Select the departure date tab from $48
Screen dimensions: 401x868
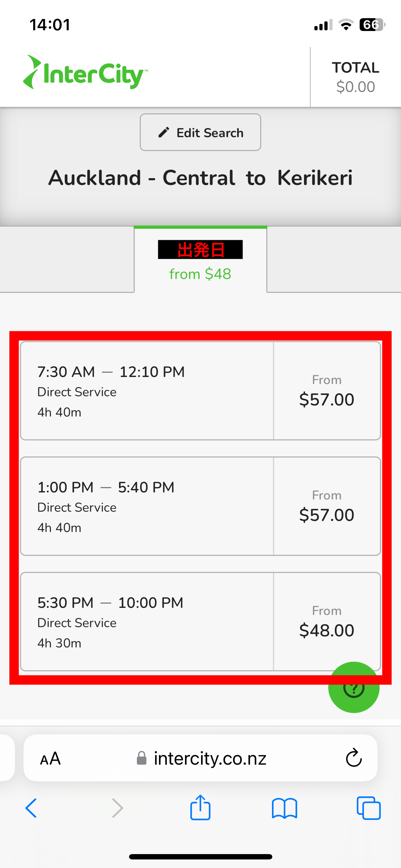(x=200, y=260)
